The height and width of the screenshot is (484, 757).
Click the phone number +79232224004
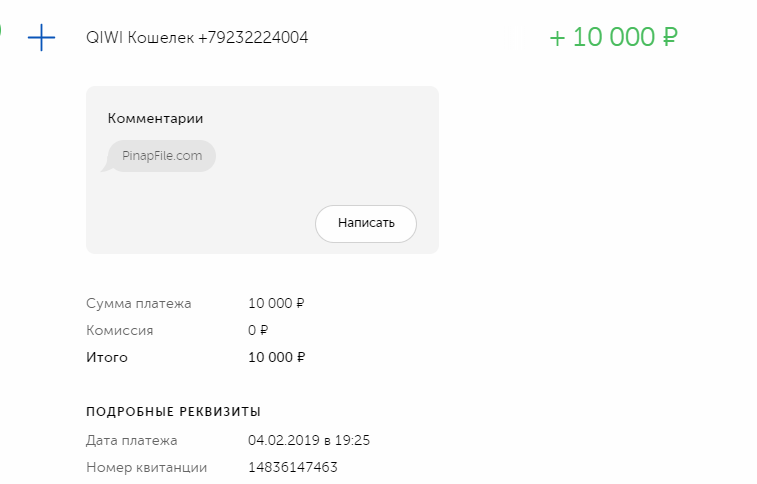(x=253, y=38)
